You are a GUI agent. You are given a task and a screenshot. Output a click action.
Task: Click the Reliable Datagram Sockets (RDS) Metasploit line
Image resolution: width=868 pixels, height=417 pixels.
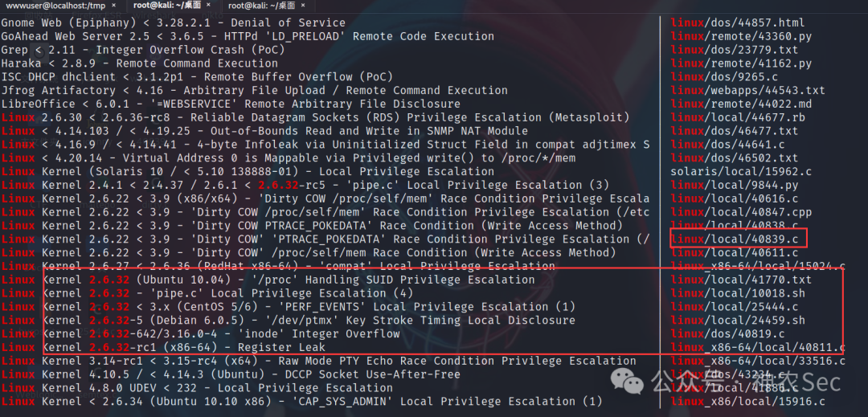point(315,117)
